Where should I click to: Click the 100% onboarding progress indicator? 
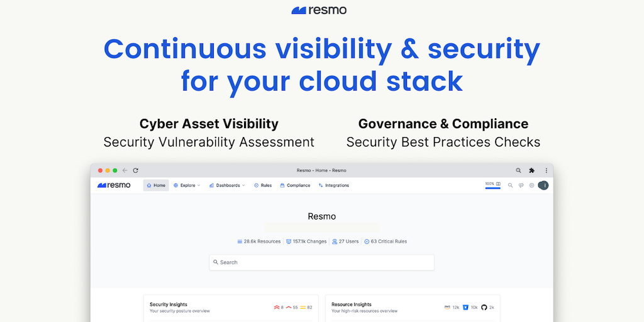coord(492,185)
